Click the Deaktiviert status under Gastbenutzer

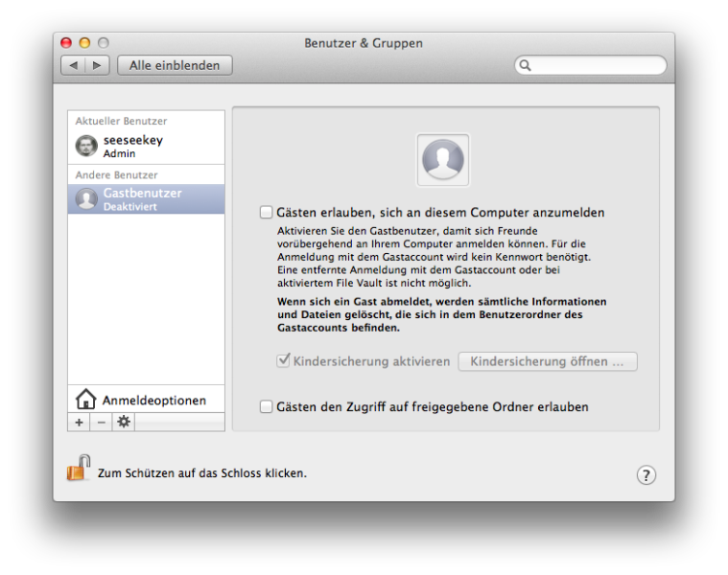pyautogui.click(x=130, y=207)
